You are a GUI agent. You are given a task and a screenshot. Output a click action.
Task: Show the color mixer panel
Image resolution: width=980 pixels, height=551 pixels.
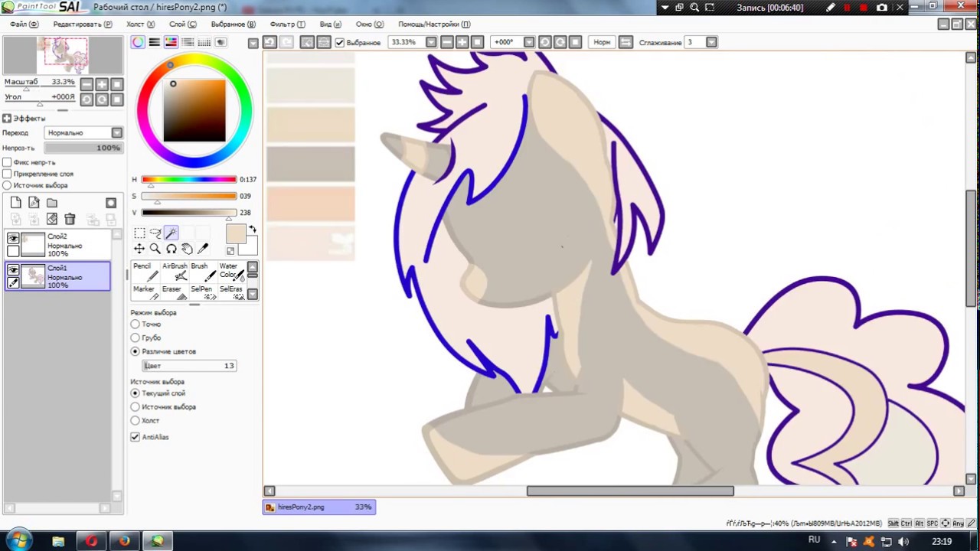click(x=188, y=42)
